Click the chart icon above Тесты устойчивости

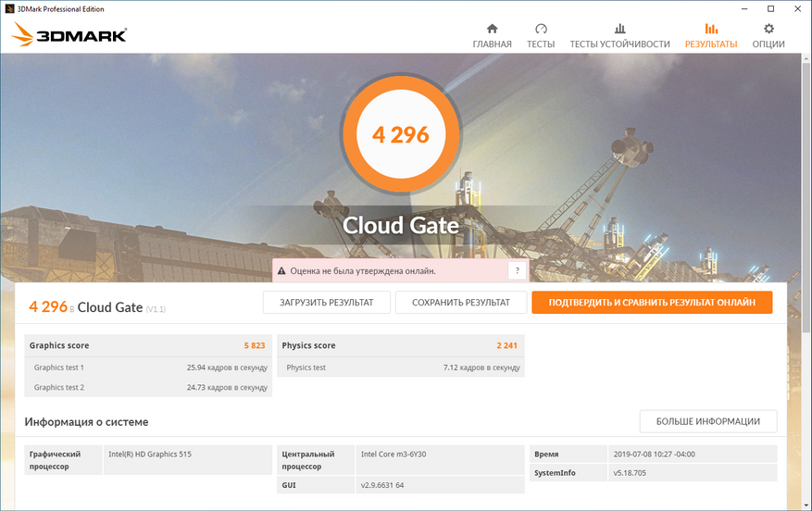click(619, 29)
